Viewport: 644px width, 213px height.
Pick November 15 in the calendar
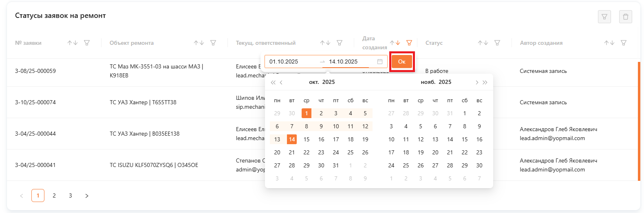[465, 139]
